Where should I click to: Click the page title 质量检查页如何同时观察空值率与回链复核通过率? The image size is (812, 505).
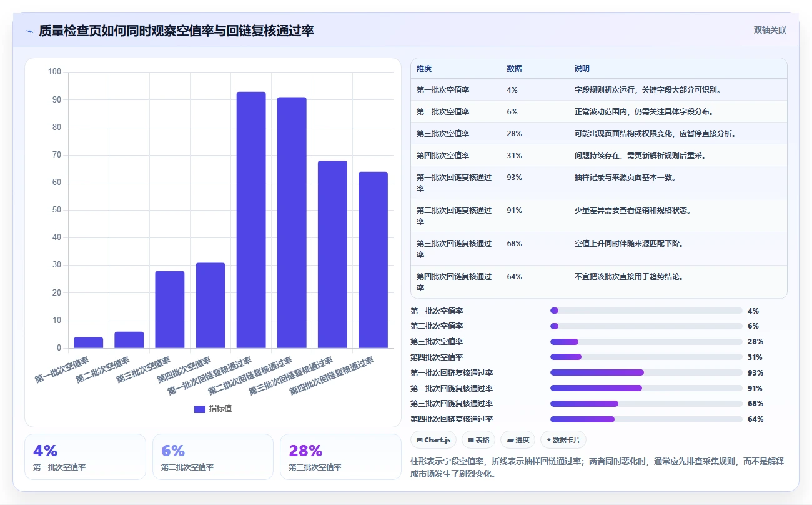coord(176,31)
